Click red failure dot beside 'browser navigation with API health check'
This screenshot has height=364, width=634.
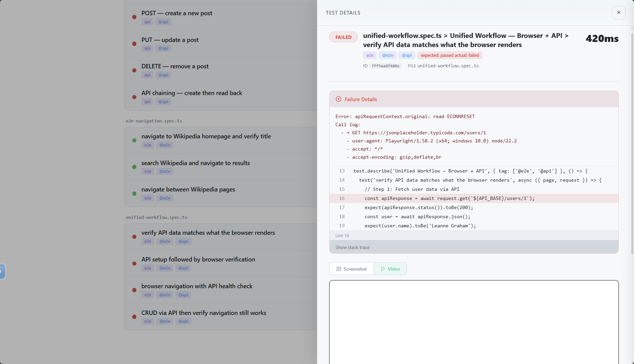click(x=134, y=290)
